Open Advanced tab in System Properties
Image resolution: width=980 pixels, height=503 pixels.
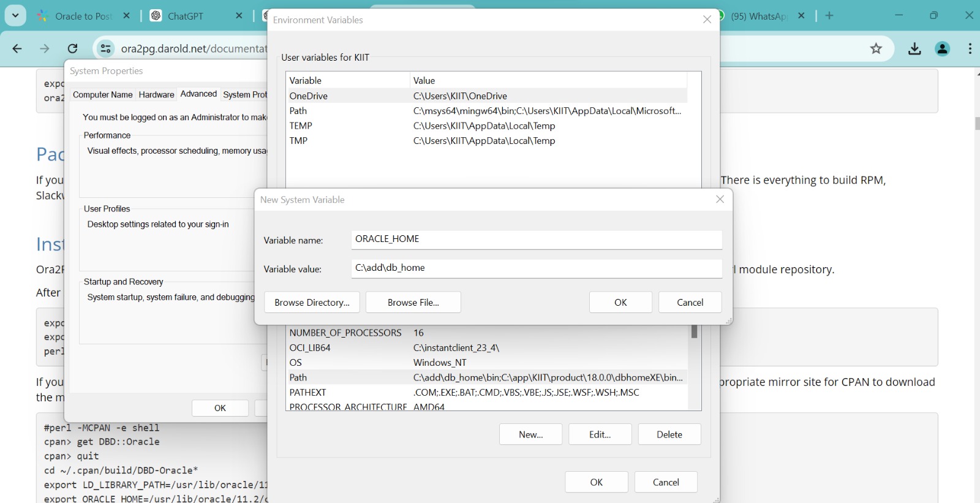click(x=198, y=94)
